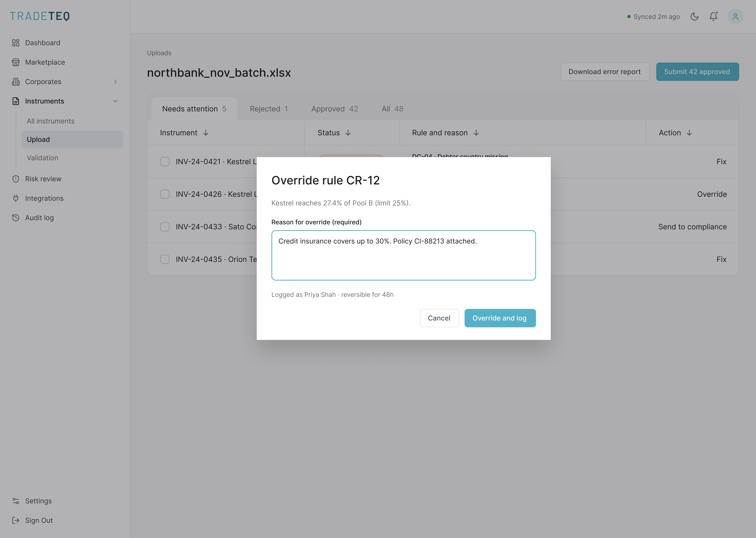Open notifications via the bell icon
This screenshot has width=756, height=538.
click(x=714, y=17)
